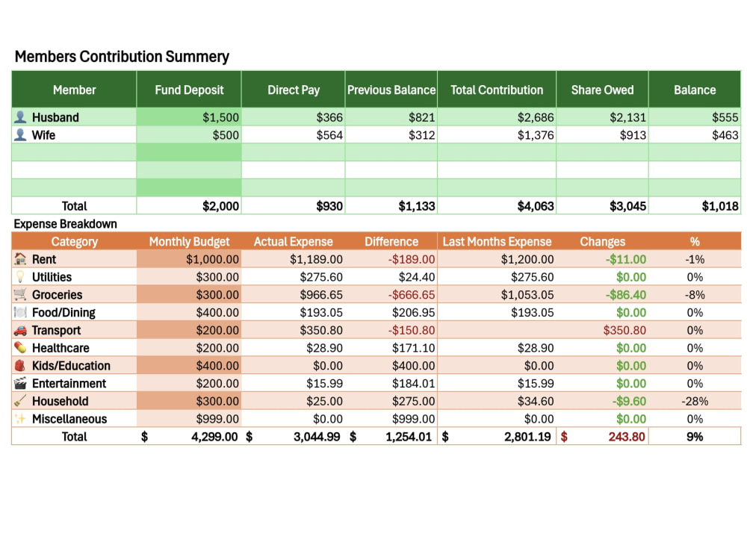
Task: Select Transport's red $350.80 changes cell
Action: [602, 330]
